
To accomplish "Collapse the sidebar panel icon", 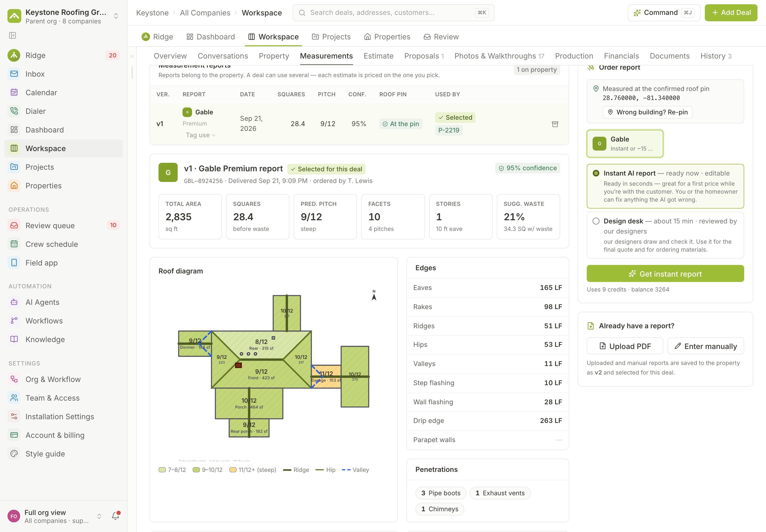I will click(12, 35).
